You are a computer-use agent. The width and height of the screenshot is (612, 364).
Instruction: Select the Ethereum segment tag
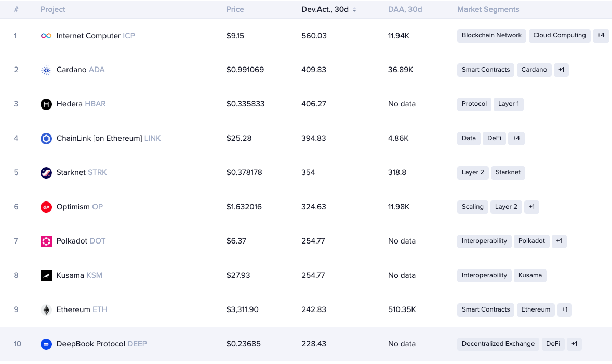click(x=536, y=310)
